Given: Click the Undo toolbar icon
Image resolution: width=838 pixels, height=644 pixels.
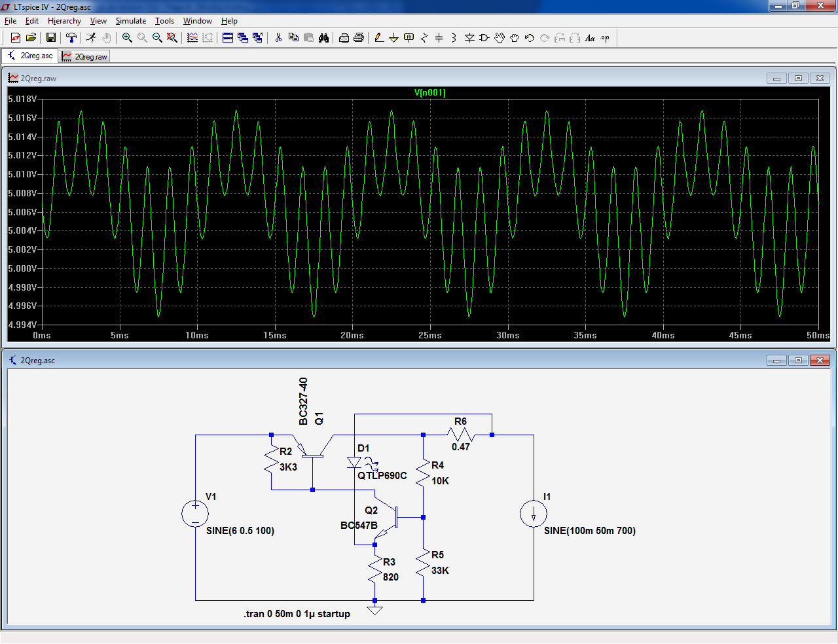Looking at the screenshot, I should pyautogui.click(x=530, y=38).
